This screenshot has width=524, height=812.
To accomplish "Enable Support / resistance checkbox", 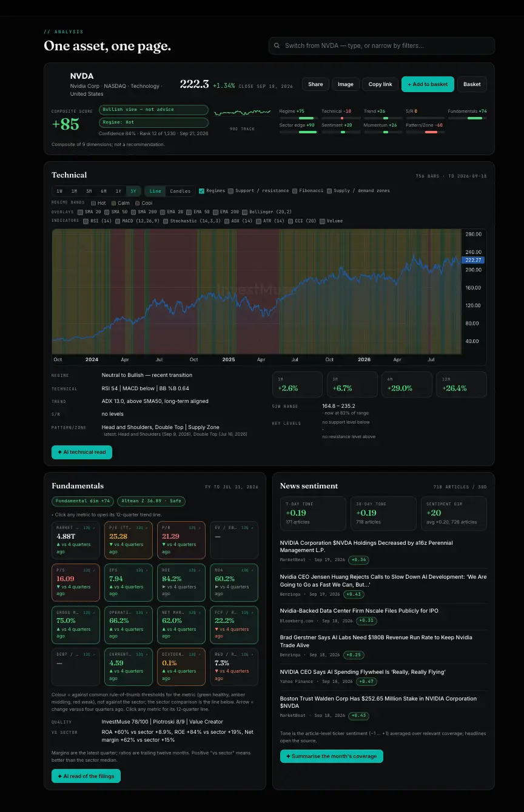I will pos(230,191).
